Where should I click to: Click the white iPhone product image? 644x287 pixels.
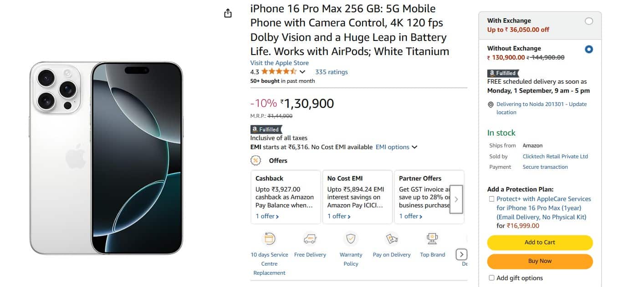pos(106,158)
